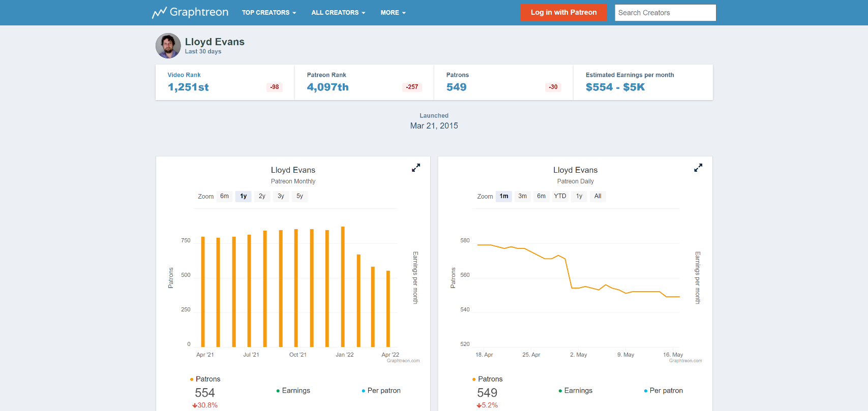Select 6m zoom on Patreon Daily chart
Viewport: 868px width, 411px height.
click(x=542, y=196)
